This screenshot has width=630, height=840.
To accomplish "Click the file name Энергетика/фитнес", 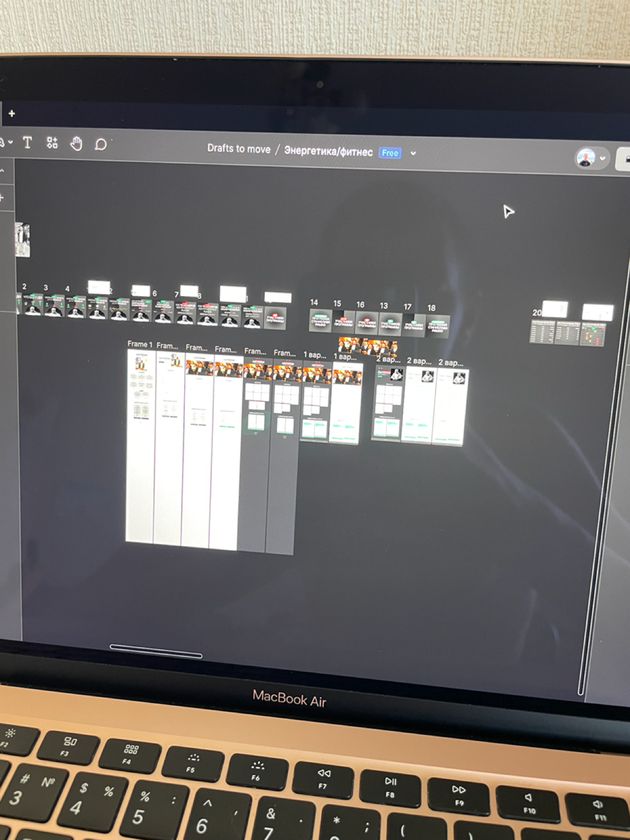I will coord(329,151).
